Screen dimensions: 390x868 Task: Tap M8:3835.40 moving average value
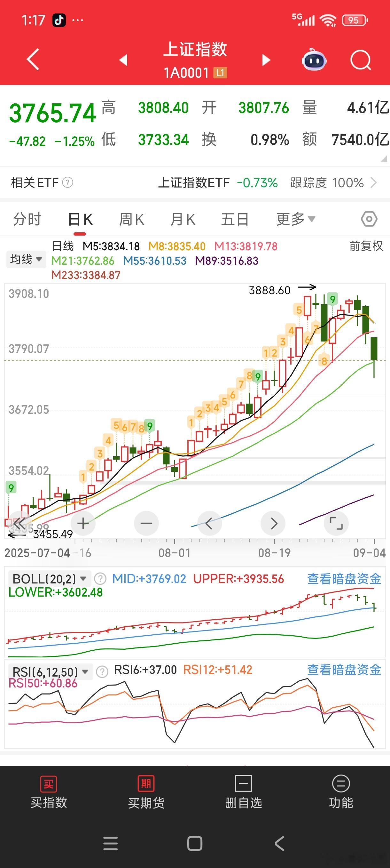pyautogui.click(x=177, y=246)
